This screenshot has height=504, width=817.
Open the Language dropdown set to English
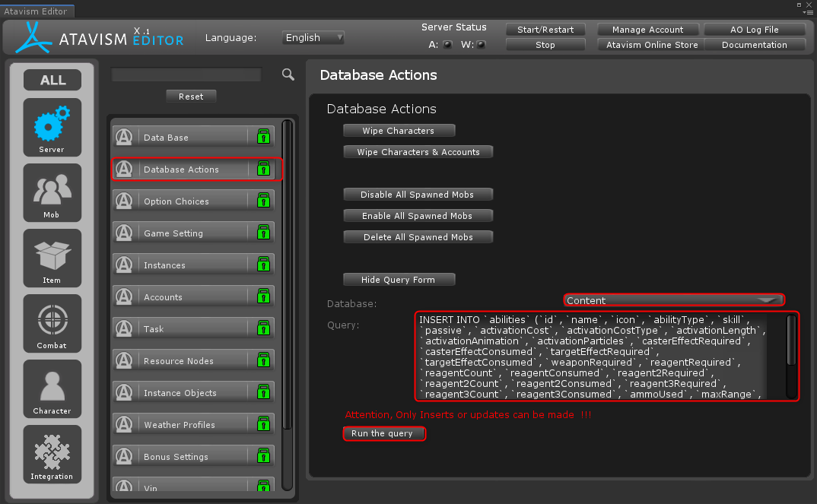click(x=313, y=37)
